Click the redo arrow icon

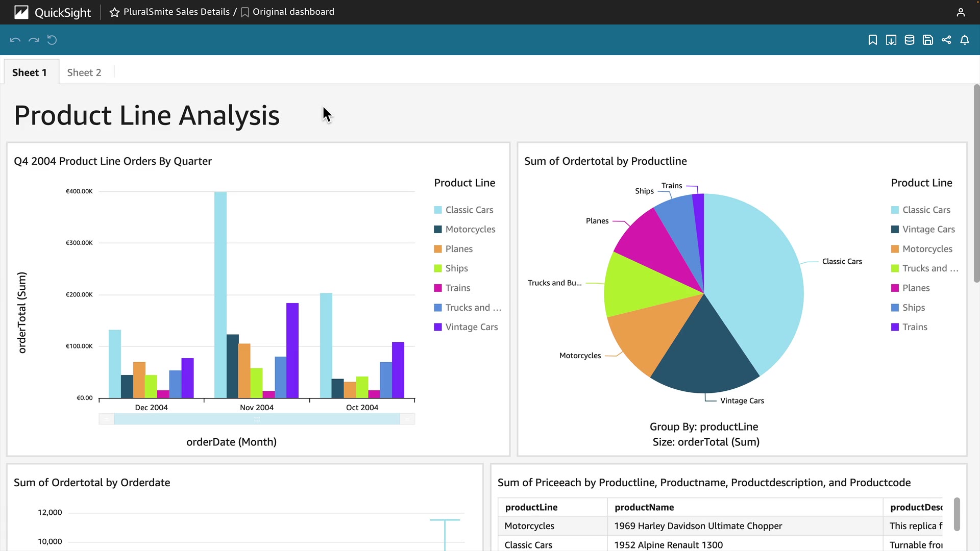tap(34, 40)
